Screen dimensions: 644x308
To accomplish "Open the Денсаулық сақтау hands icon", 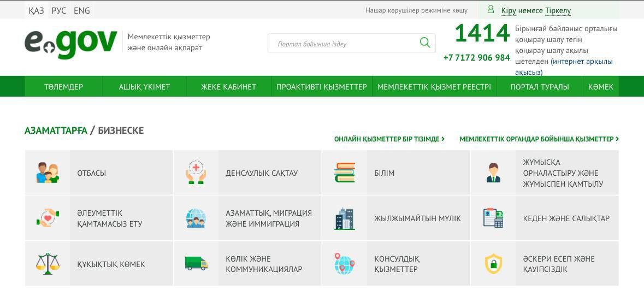I will point(196,173).
